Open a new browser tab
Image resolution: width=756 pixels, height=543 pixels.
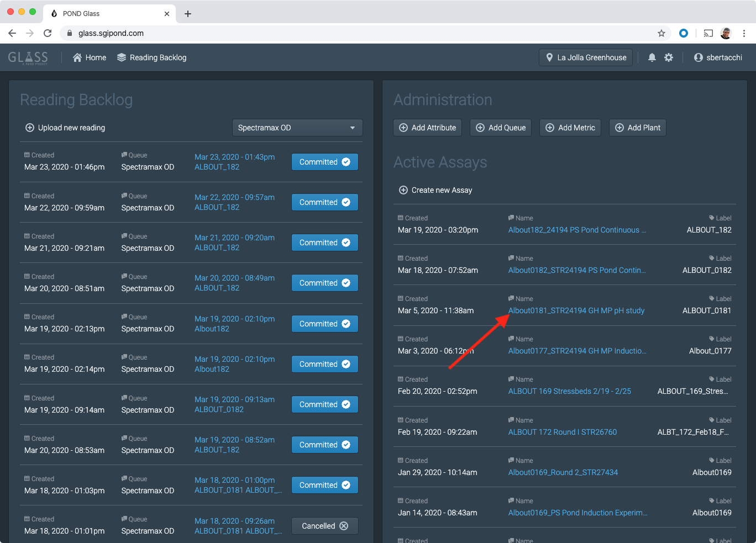point(188,14)
